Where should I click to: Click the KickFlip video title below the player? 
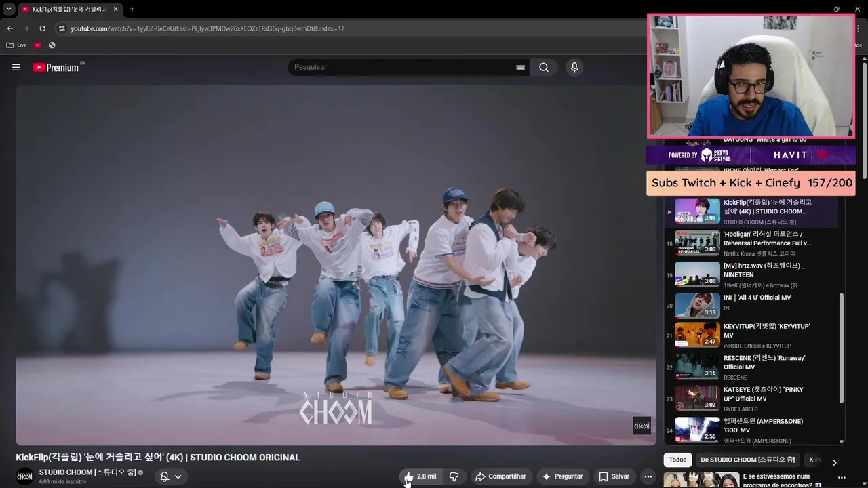click(x=158, y=457)
